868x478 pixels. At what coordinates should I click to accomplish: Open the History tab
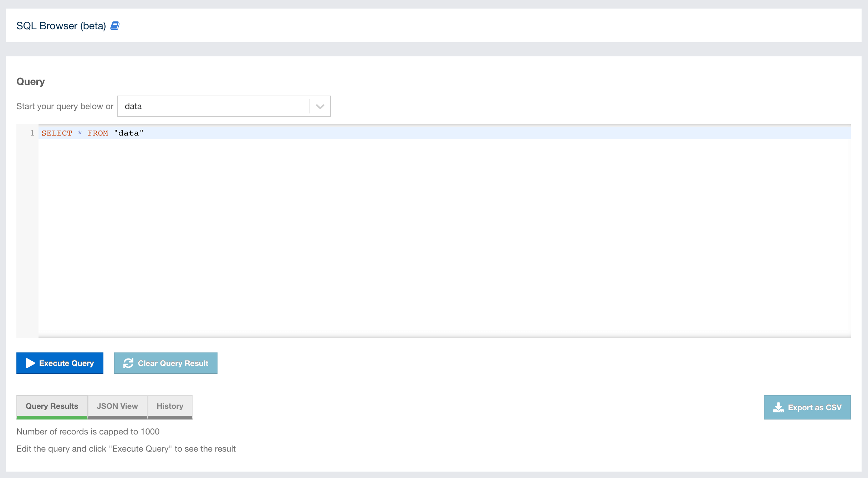tap(170, 406)
